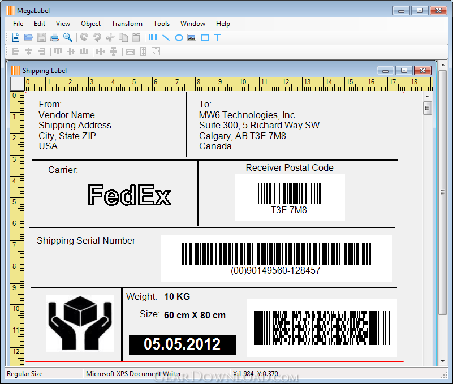Open the Help menu
453x385 pixels.
(223, 24)
